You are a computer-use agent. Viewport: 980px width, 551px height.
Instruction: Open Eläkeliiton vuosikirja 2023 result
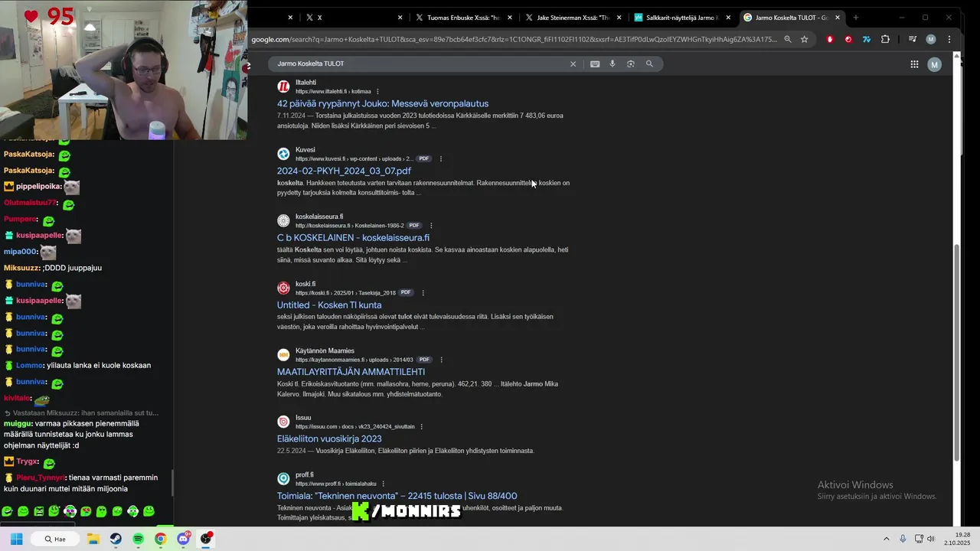pyautogui.click(x=329, y=439)
